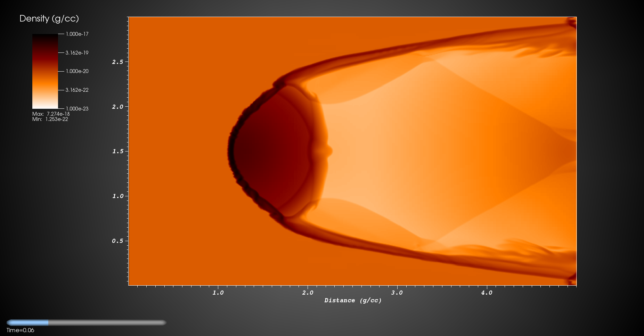Click the blue filled portion of the time slider
This screenshot has width=644, height=336.
28,322
